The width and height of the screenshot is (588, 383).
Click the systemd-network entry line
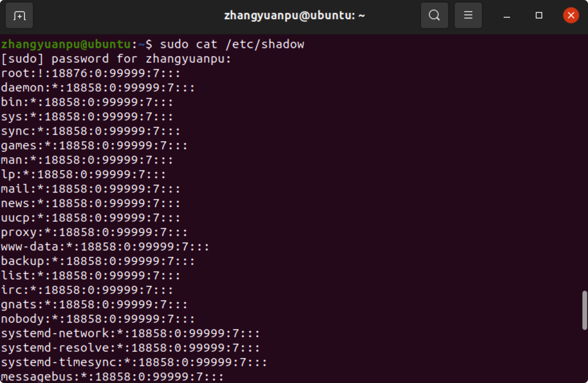click(131, 333)
